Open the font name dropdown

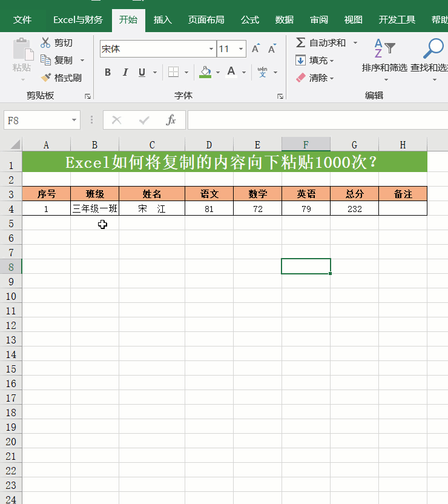(211, 49)
